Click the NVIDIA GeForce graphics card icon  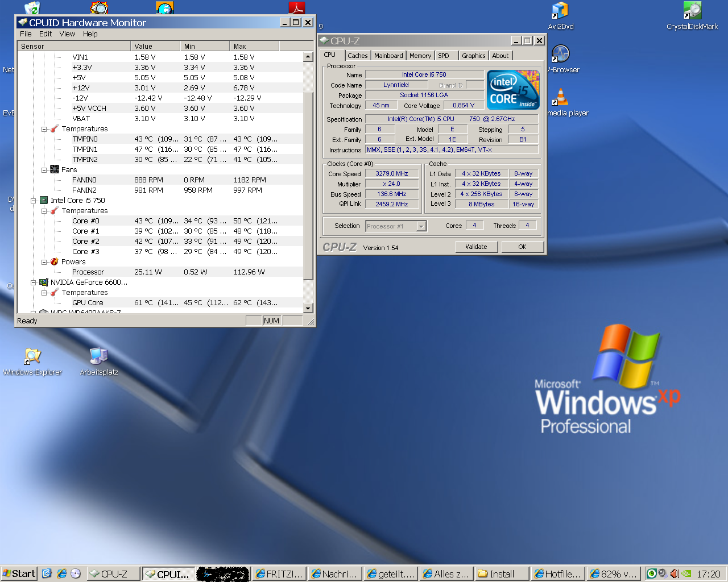pos(44,282)
